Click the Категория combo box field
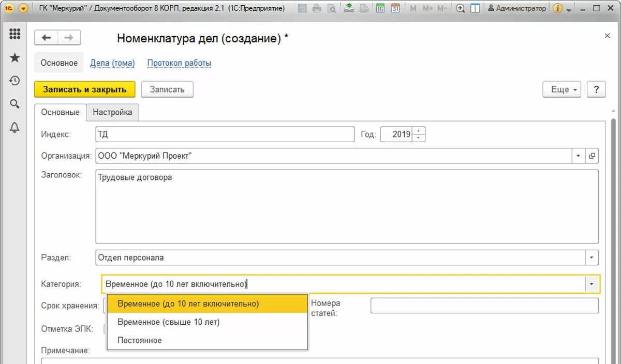 tap(344, 283)
